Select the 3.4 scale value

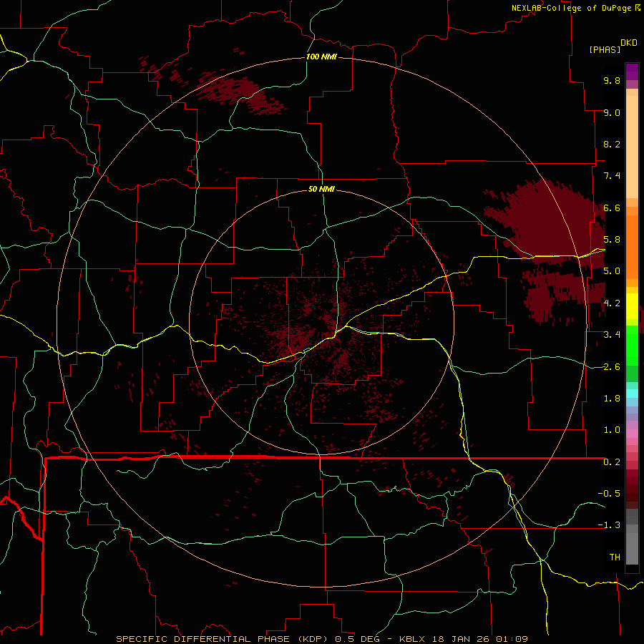click(x=612, y=335)
